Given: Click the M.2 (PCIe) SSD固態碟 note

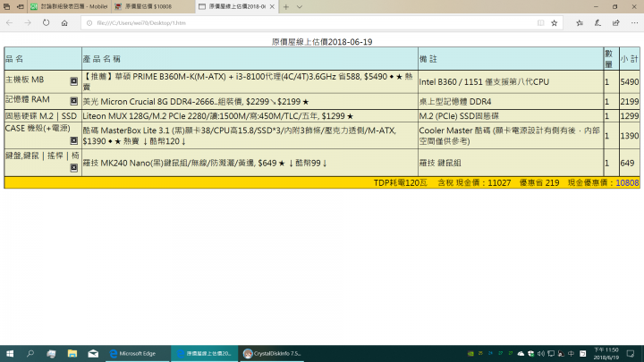Looking at the screenshot, I should [x=459, y=116].
